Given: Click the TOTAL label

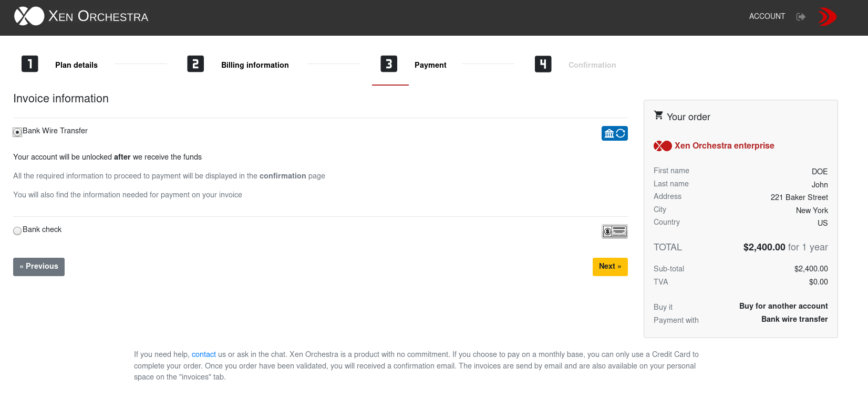Looking at the screenshot, I should (x=668, y=247).
